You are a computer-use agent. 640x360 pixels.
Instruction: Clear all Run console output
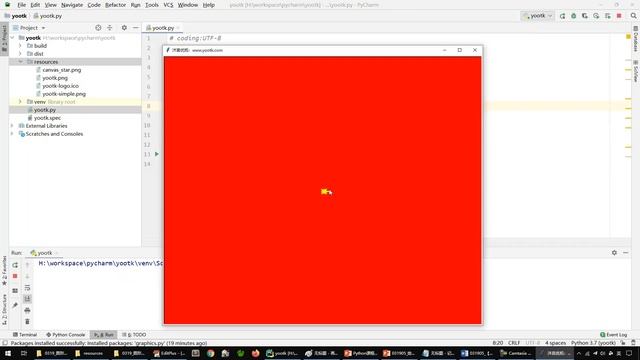pos(27,322)
